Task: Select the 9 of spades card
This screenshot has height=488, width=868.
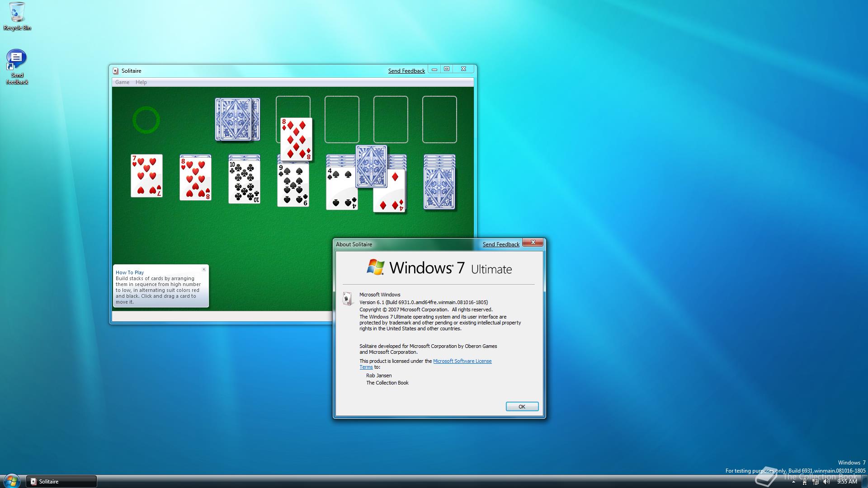Action: [293, 185]
